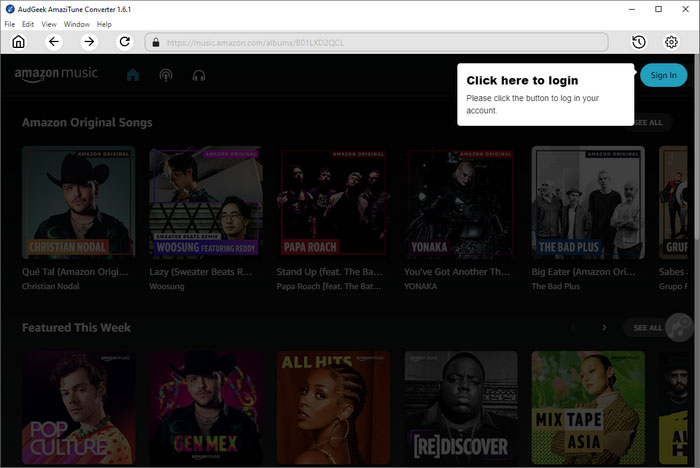Open the Pop Culture playlist cover

click(78, 408)
